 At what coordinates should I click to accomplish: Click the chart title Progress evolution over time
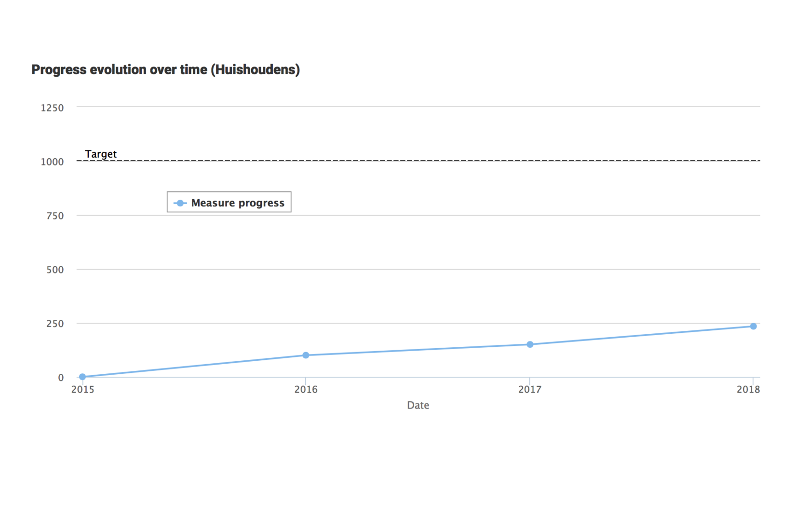pyautogui.click(x=165, y=70)
